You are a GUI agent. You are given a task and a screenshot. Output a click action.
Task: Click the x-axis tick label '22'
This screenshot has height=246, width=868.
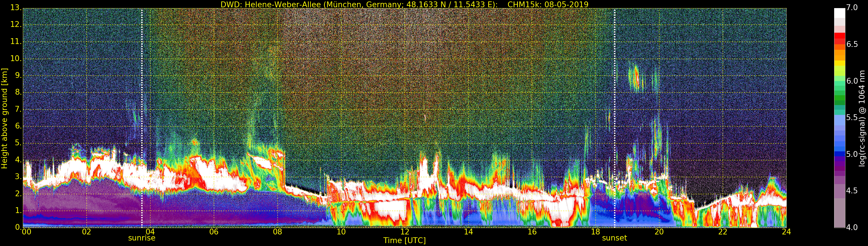tap(723, 232)
